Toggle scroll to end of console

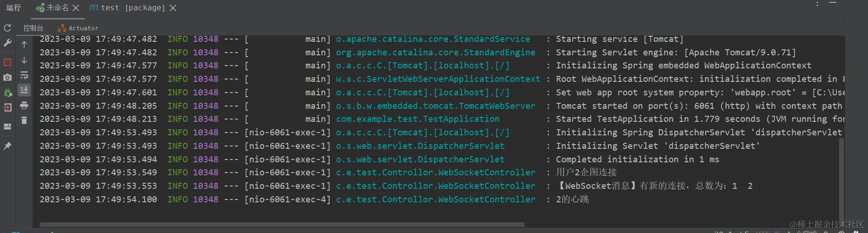pyautogui.click(x=24, y=90)
